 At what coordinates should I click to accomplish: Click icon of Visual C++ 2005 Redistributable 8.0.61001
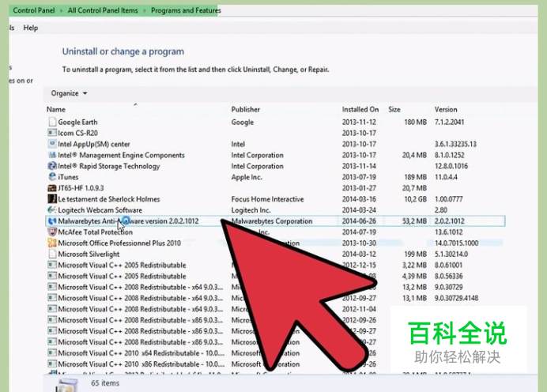coord(52,265)
